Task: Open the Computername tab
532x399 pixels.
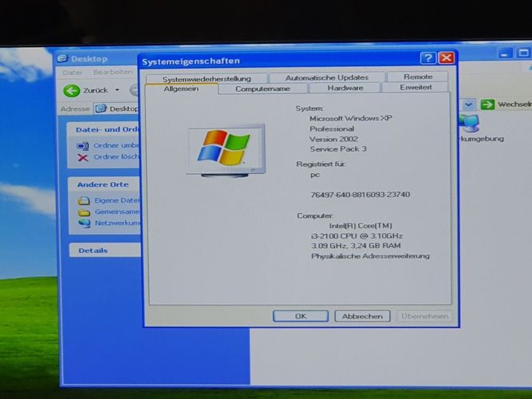Action: (262, 89)
